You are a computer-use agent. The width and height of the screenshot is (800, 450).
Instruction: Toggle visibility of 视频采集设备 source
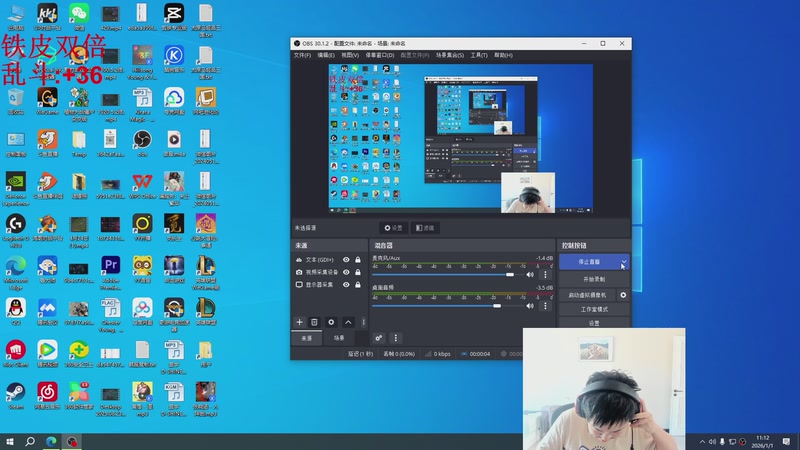pos(346,272)
